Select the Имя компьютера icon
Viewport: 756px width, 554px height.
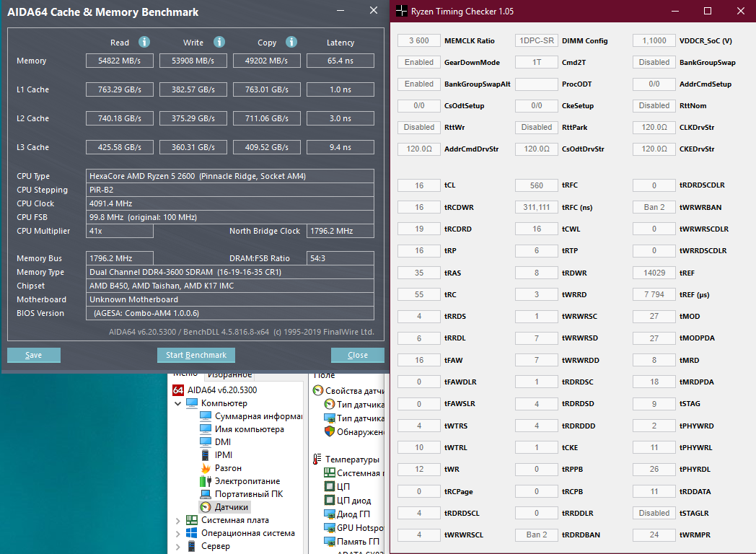(x=206, y=429)
